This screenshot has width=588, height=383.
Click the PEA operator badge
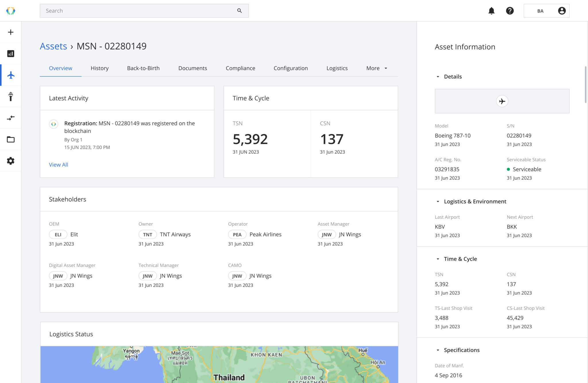tap(237, 235)
